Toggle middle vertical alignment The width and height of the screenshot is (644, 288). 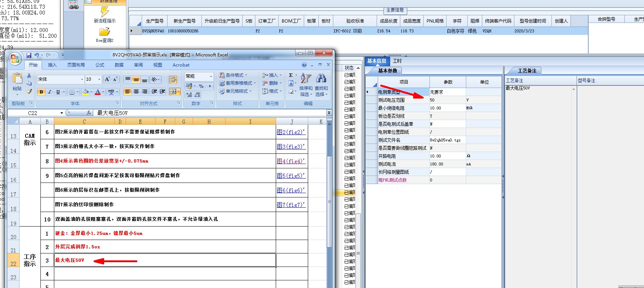pos(136,79)
